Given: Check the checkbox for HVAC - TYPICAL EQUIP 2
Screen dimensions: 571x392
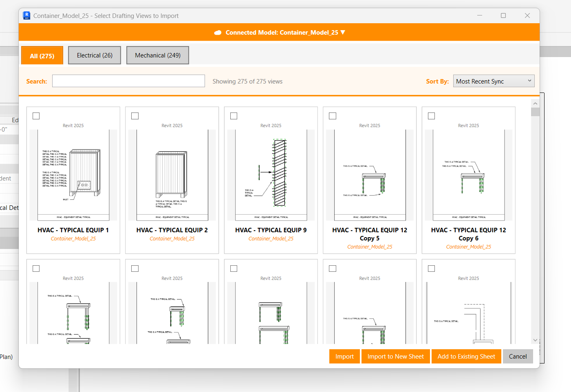Looking at the screenshot, I should [135, 116].
